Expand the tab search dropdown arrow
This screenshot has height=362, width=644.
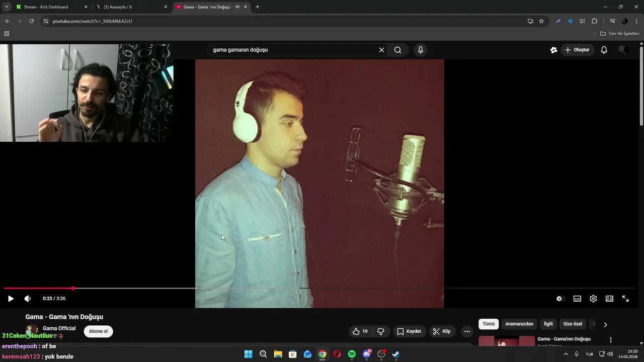pos(6,7)
